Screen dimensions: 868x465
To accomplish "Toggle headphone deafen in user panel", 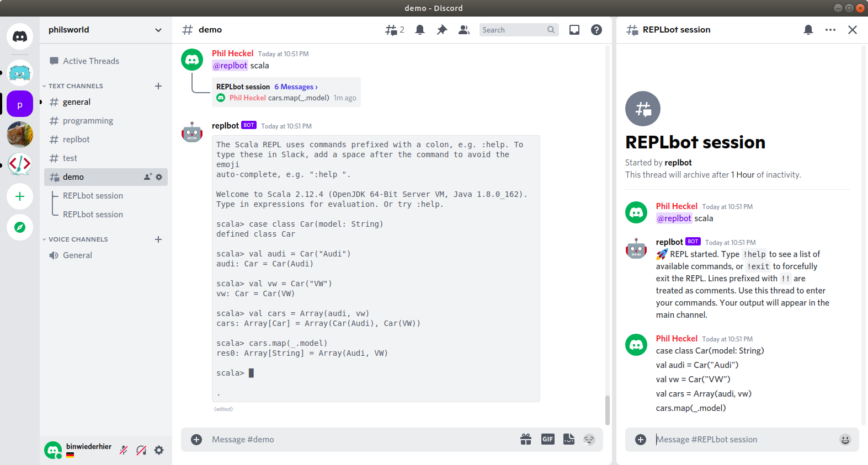I will tap(141, 450).
